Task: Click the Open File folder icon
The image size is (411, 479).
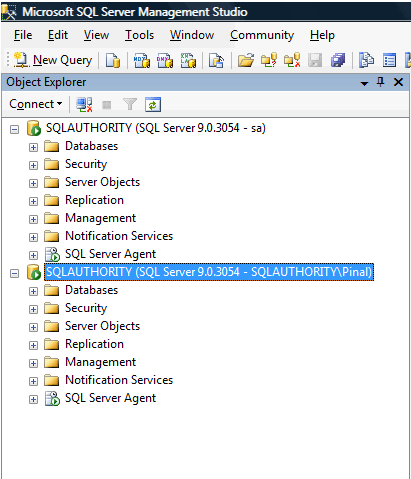Action: click(246, 61)
